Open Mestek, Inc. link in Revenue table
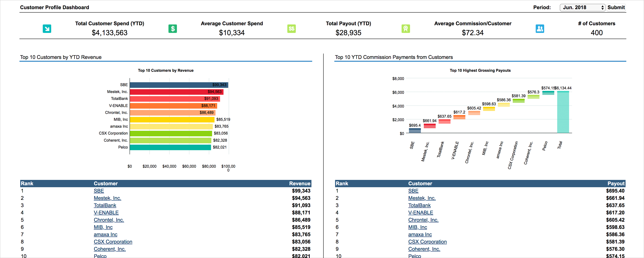This screenshot has height=258, width=644. (x=108, y=198)
